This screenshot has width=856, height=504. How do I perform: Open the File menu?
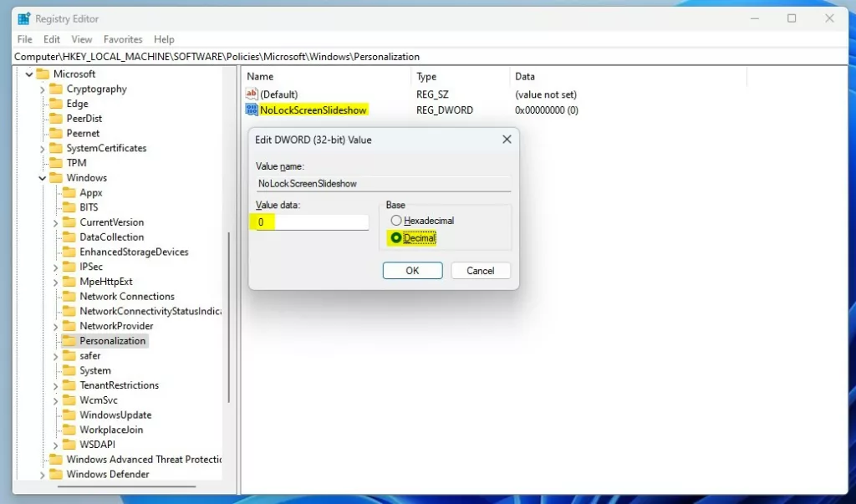(x=24, y=39)
